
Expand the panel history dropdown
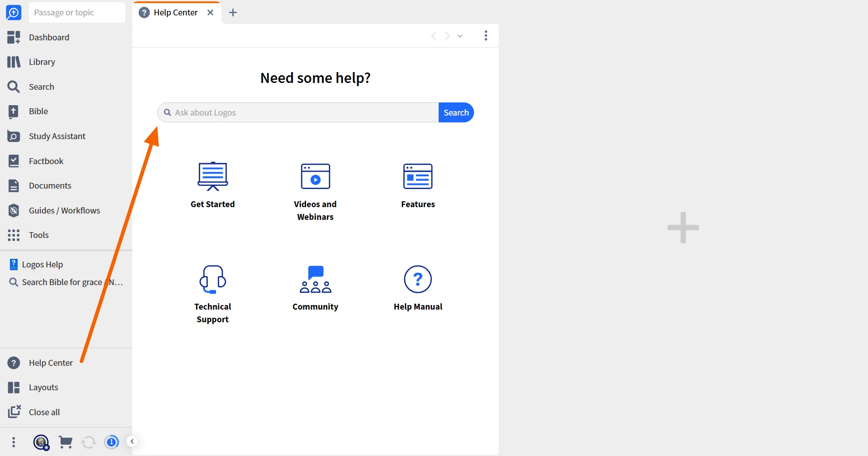click(x=460, y=36)
